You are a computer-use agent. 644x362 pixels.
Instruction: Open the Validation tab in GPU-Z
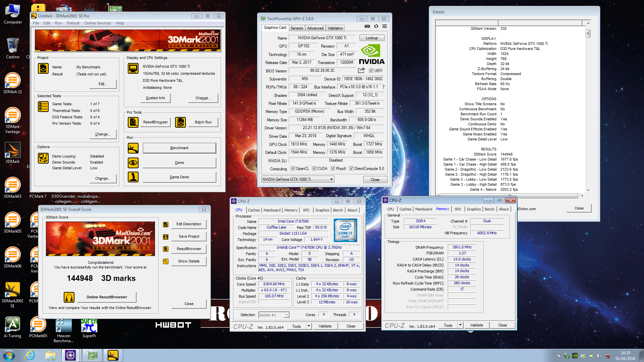click(x=335, y=28)
